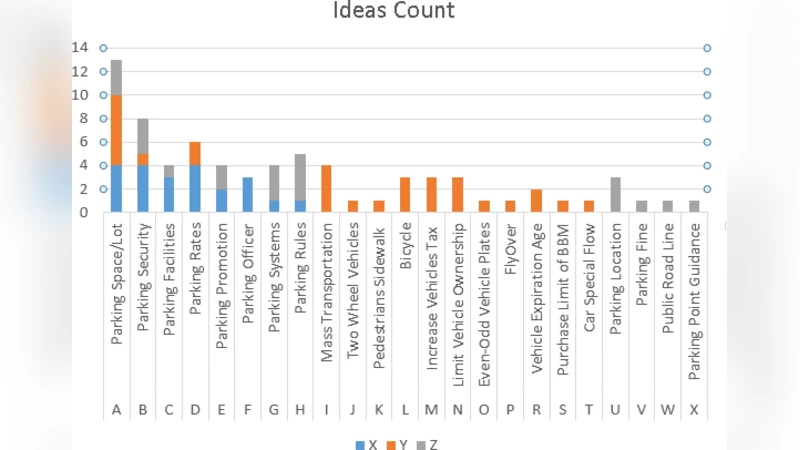Select the gray Z legend swatch
Screen dimensions: 800x450
422,443
